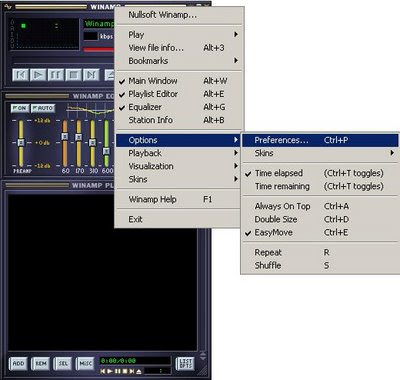Open Nullsoft Winamp... about entry

178,15
